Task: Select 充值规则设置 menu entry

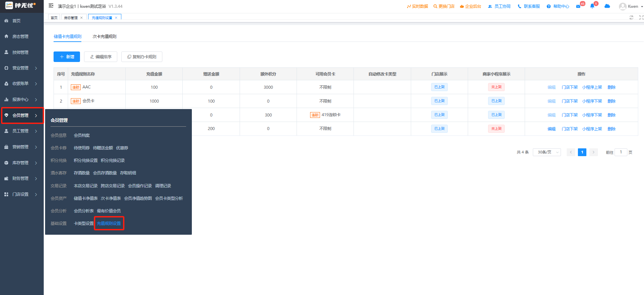Action: (109, 224)
